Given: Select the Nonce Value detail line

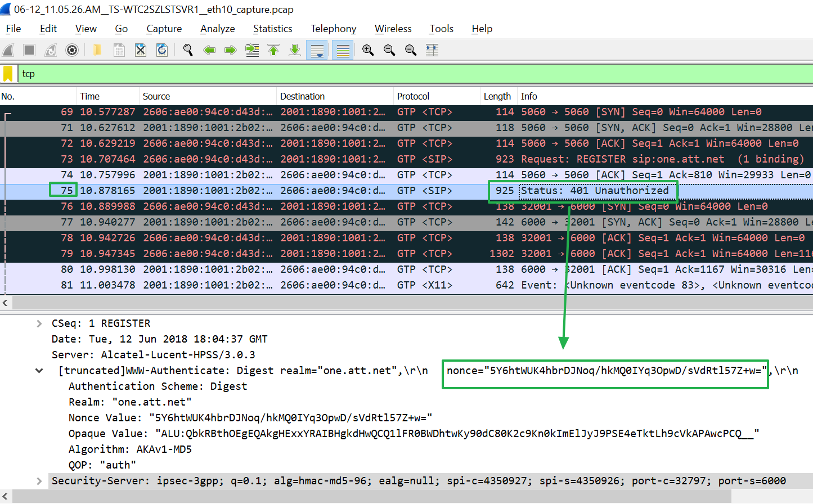Looking at the screenshot, I should pos(250,418).
